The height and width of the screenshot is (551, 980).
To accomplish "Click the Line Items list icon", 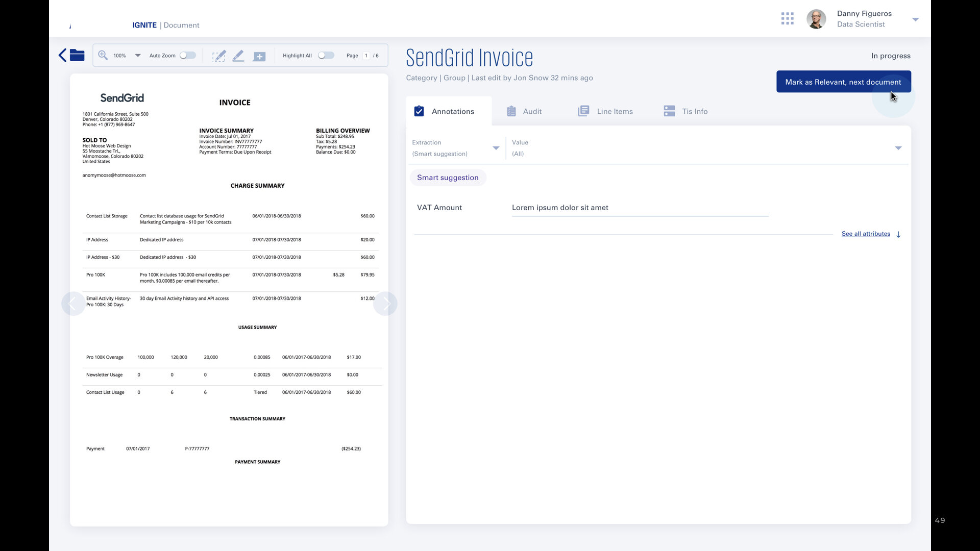I will click(583, 111).
